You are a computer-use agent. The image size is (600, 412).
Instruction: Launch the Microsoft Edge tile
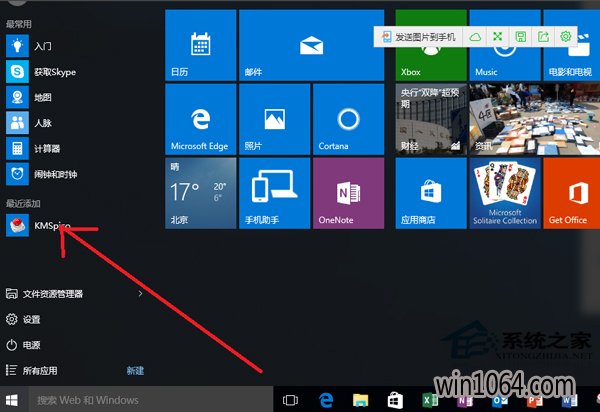(x=201, y=119)
